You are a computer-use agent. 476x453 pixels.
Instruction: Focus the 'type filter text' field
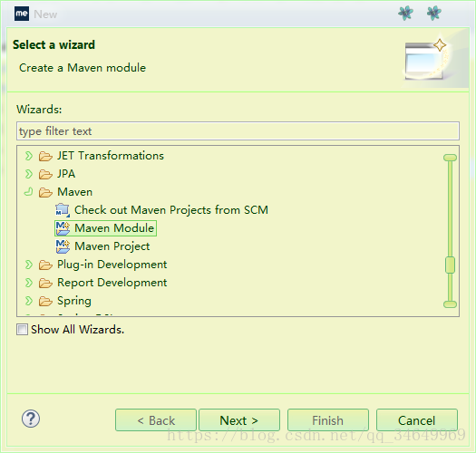pyautogui.click(x=238, y=131)
